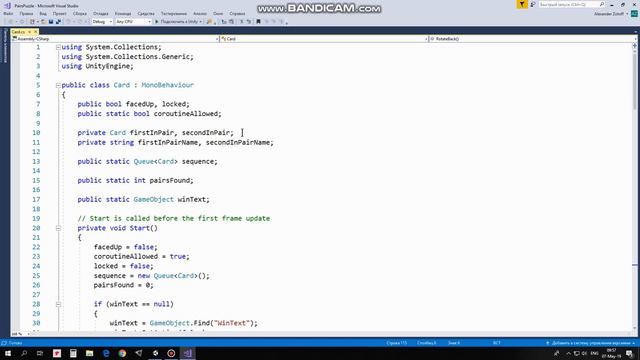Click the notifications flag icon in title bar
The height and width of the screenshot is (360, 640).
click(x=522, y=4)
